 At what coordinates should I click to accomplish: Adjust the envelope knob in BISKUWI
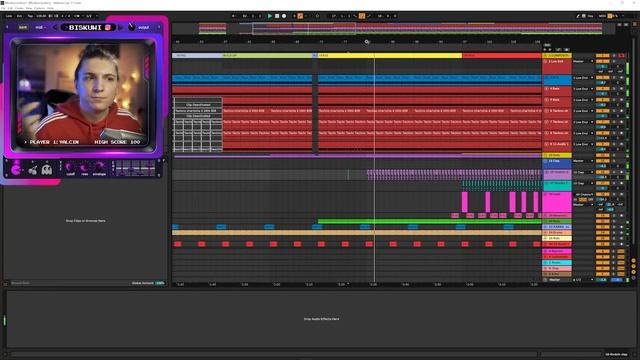coord(99,167)
